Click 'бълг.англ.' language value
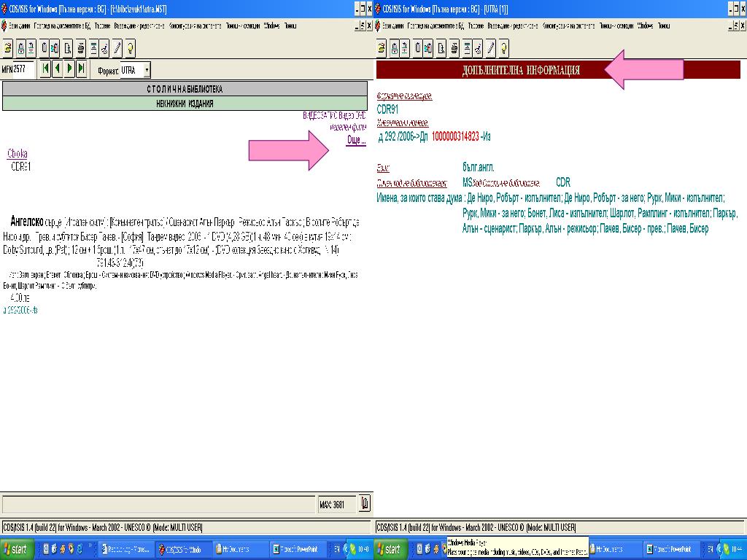Viewport: 747px width, 560px height. click(478, 168)
